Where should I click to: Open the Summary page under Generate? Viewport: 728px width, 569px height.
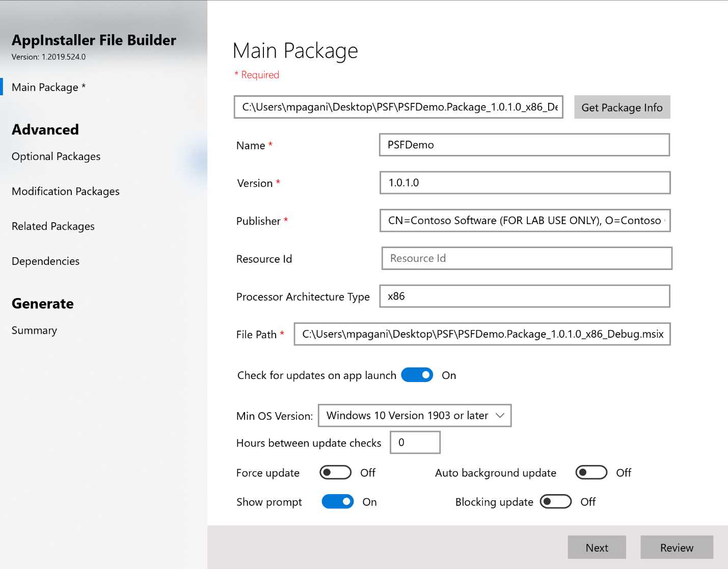(x=34, y=330)
